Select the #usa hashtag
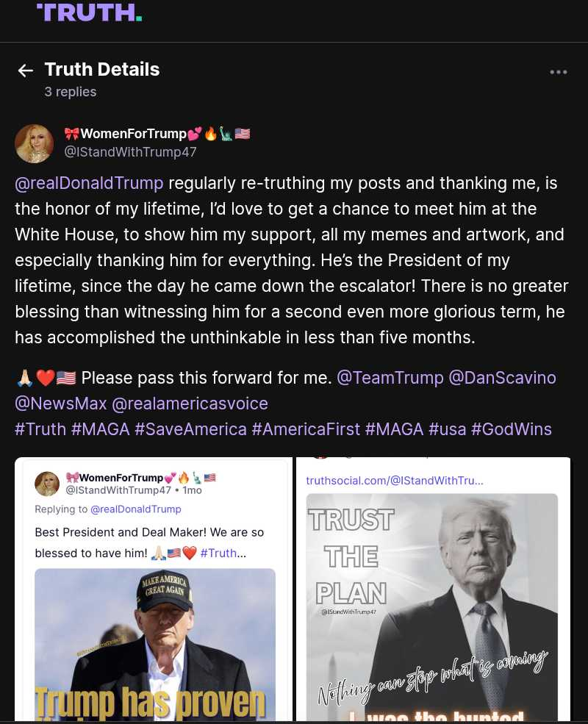Image resolution: width=588 pixels, height=724 pixels. tap(447, 429)
